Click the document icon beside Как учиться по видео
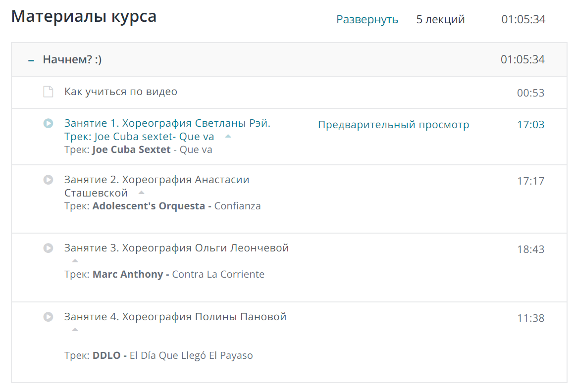Screen dimensions: 573x392 (x=48, y=91)
